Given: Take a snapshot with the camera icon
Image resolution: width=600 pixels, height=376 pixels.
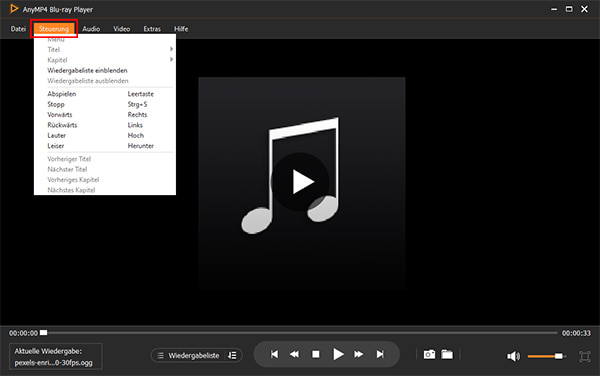Looking at the screenshot, I should pos(429,355).
